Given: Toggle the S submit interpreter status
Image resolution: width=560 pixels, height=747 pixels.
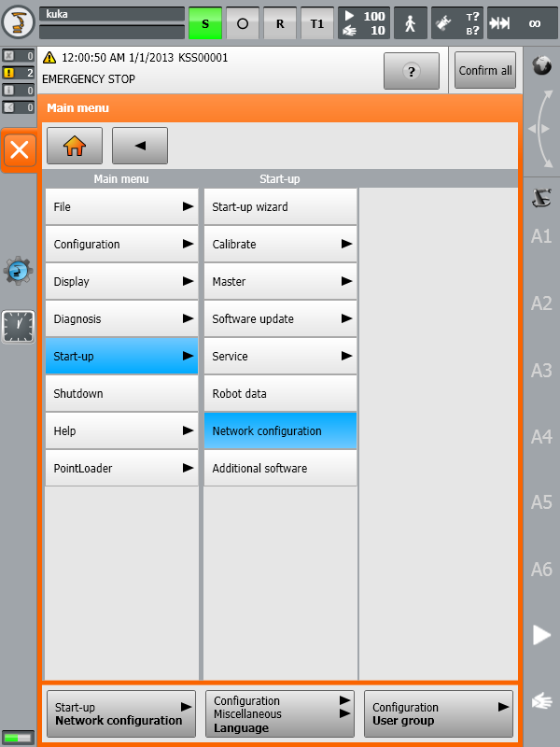Looking at the screenshot, I should pyautogui.click(x=205, y=23).
